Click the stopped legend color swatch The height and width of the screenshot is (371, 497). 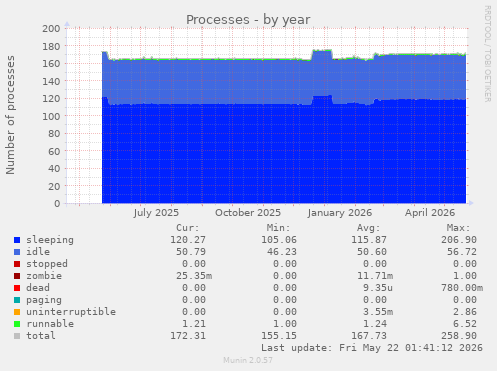(x=17, y=264)
